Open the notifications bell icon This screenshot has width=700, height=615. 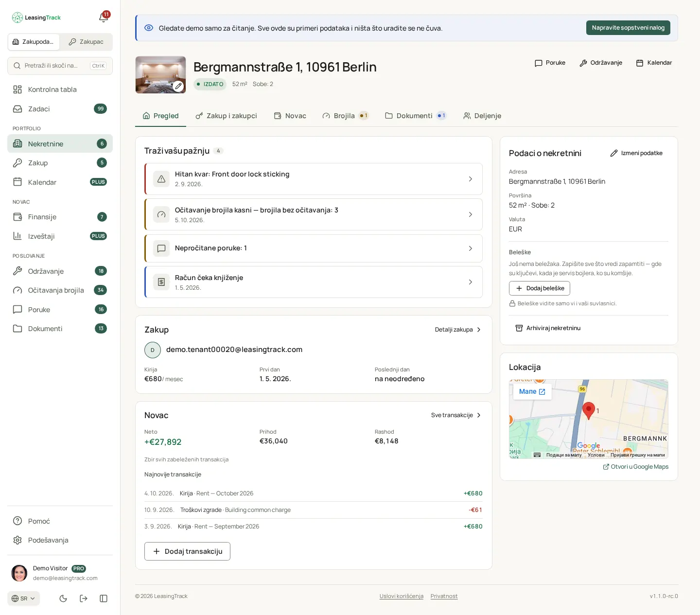point(104,17)
